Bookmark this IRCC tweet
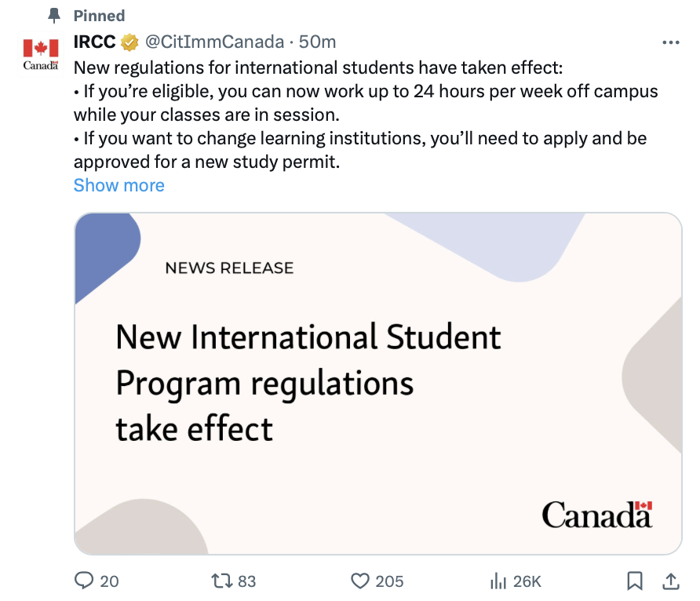The image size is (700, 601). pos(635,581)
